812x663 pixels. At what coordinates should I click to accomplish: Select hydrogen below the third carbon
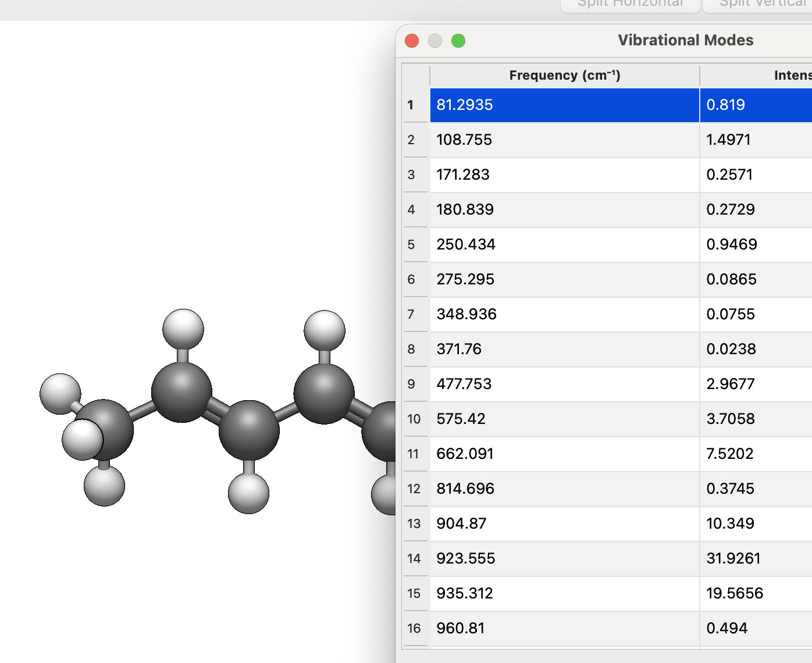[x=248, y=493]
